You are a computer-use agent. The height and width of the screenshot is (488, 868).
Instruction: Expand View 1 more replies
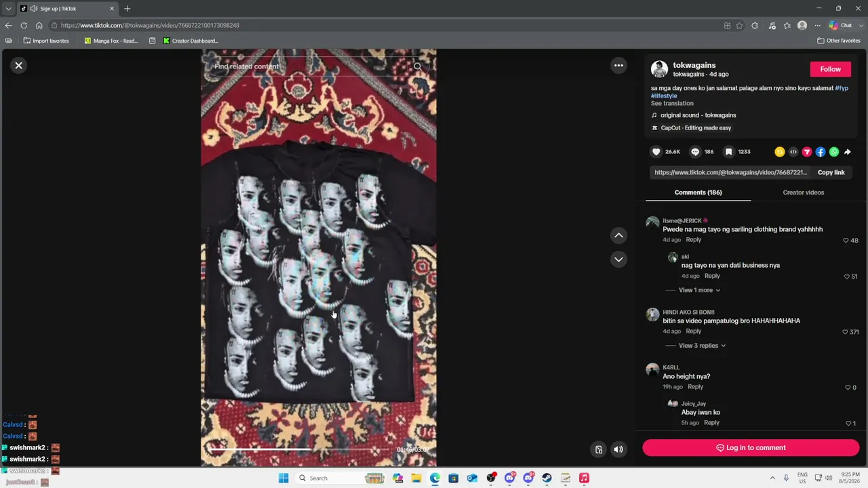point(699,290)
